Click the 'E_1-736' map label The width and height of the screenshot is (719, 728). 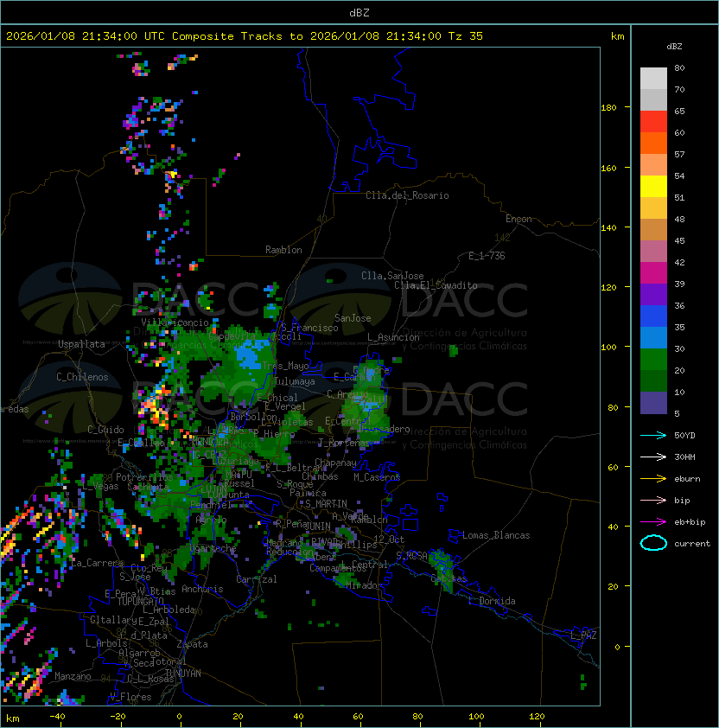pyautogui.click(x=487, y=256)
